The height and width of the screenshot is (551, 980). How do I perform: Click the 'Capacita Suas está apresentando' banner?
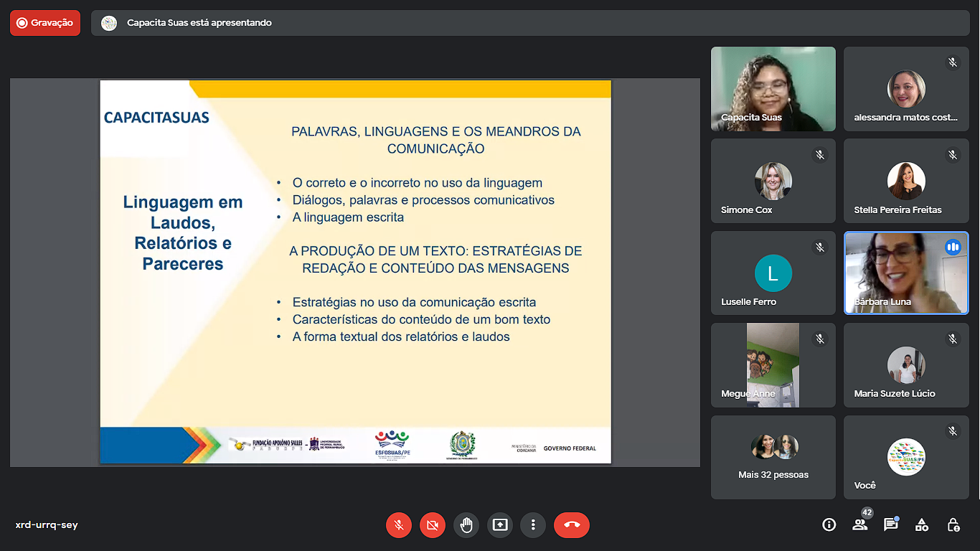coord(199,23)
